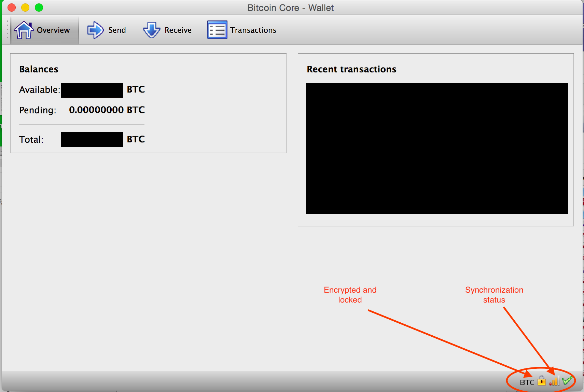
Task: Minimize the Bitcoin Core window
Action: coord(25,8)
